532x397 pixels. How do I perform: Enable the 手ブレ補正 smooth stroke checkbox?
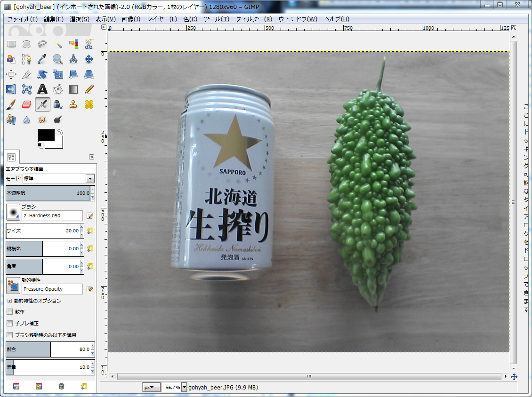(x=10, y=324)
